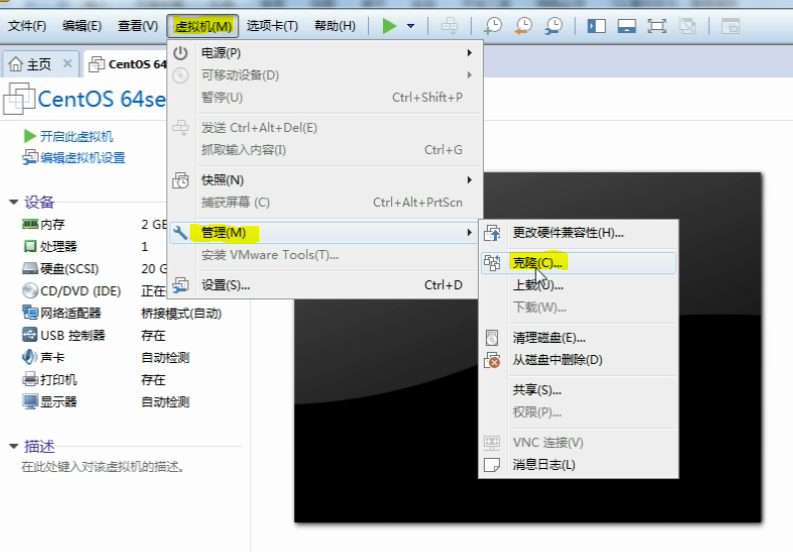Open the Snapshot Manager toolbar icon
This screenshot has width=793, height=552.
pos(554,25)
